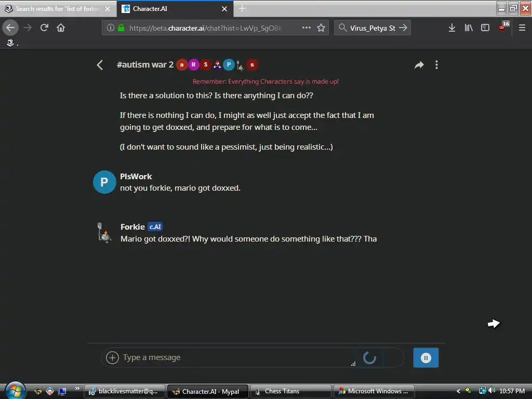Viewport: 532px width, 399px height.
Task: Click the orange 'a' participant avatar
Action: (182, 64)
